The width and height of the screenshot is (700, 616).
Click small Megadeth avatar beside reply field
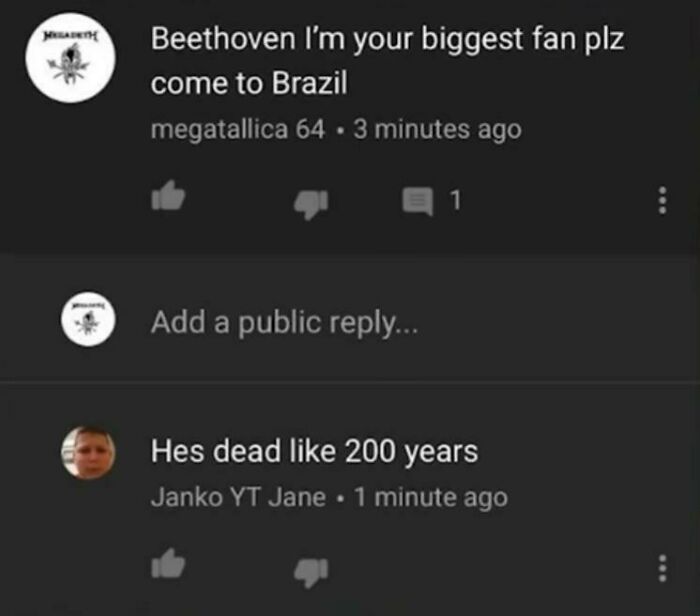pos(88,319)
